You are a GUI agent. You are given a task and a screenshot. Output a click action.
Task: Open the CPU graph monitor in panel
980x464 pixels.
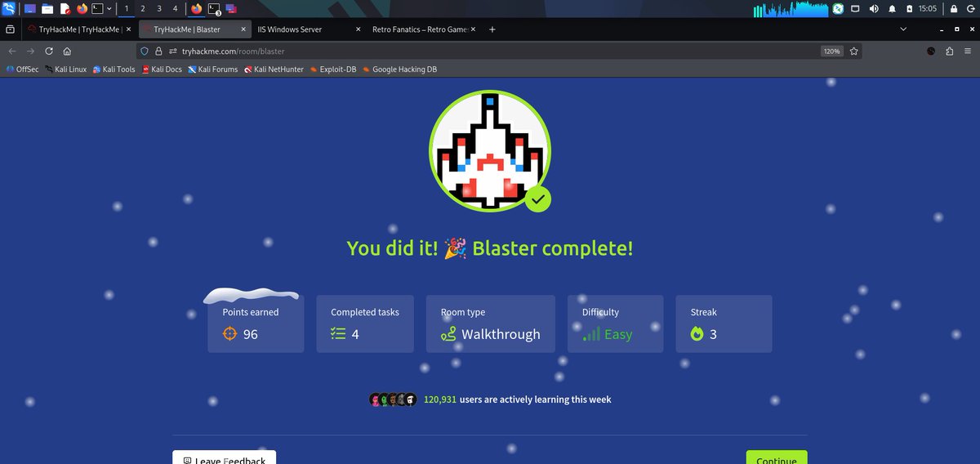click(x=791, y=9)
